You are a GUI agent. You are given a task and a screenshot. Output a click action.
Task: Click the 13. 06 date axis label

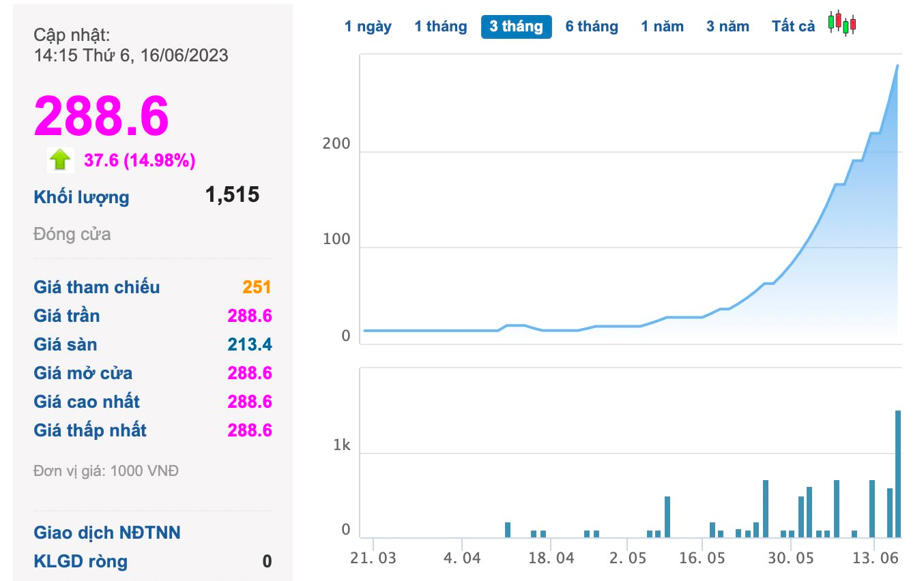pos(875,557)
